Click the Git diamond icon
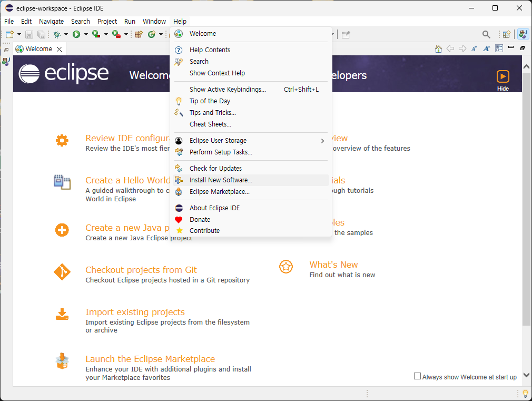The height and width of the screenshot is (401, 532). coord(62,272)
